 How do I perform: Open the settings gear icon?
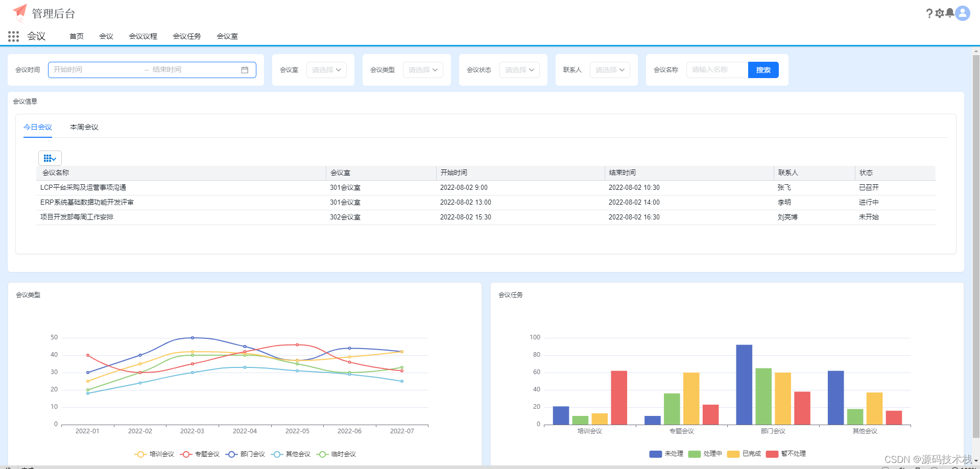pos(939,13)
